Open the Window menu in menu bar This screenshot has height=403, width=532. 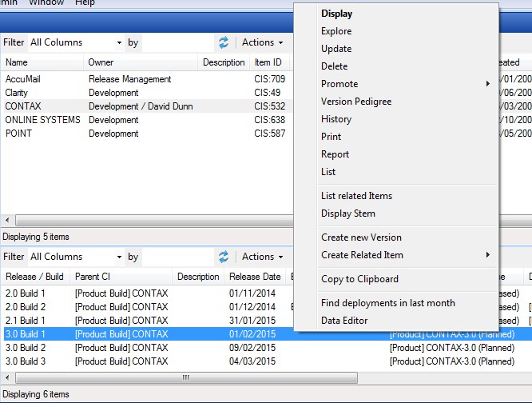(x=46, y=2)
